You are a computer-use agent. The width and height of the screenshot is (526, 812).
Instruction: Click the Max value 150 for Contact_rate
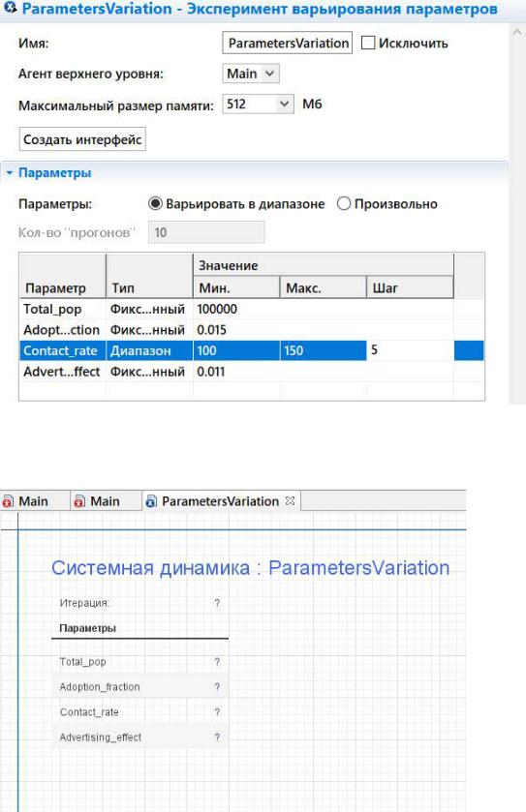click(324, 350)
